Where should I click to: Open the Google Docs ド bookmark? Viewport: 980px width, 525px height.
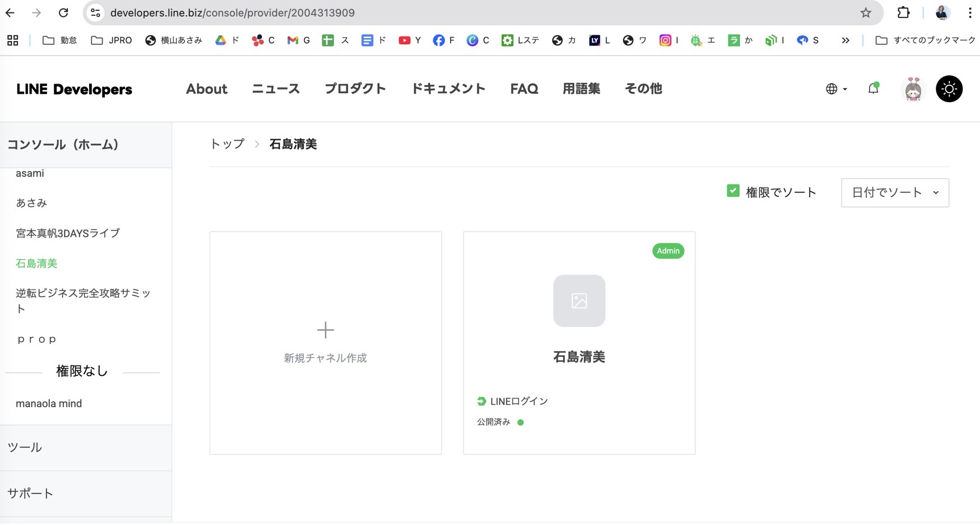(374, 40)
